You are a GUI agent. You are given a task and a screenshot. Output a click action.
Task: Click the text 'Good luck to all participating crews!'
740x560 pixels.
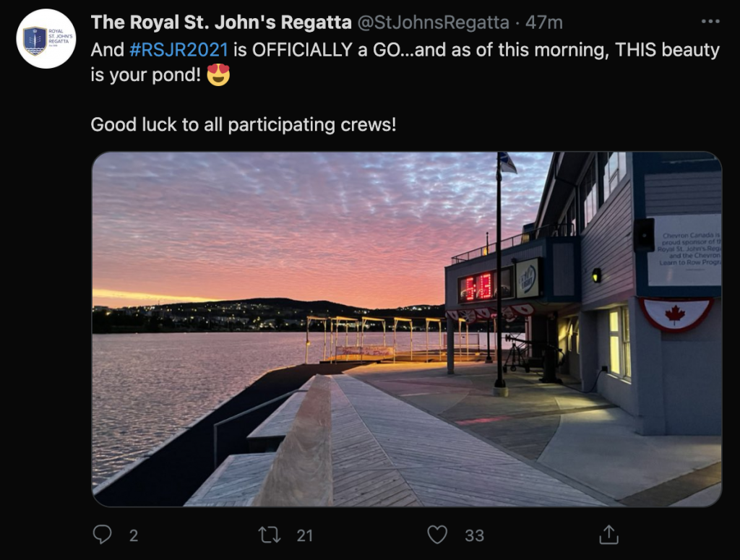point(243,124)
